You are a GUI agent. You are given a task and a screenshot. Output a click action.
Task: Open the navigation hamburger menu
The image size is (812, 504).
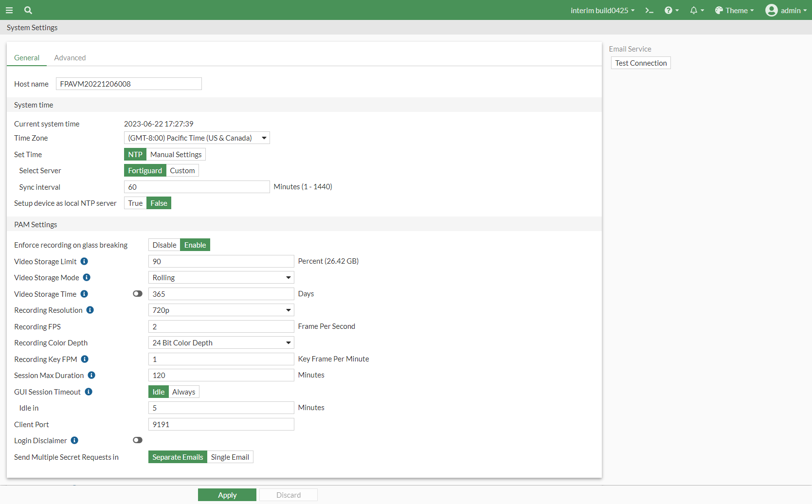pyautogui.click(x=9, y=10)
